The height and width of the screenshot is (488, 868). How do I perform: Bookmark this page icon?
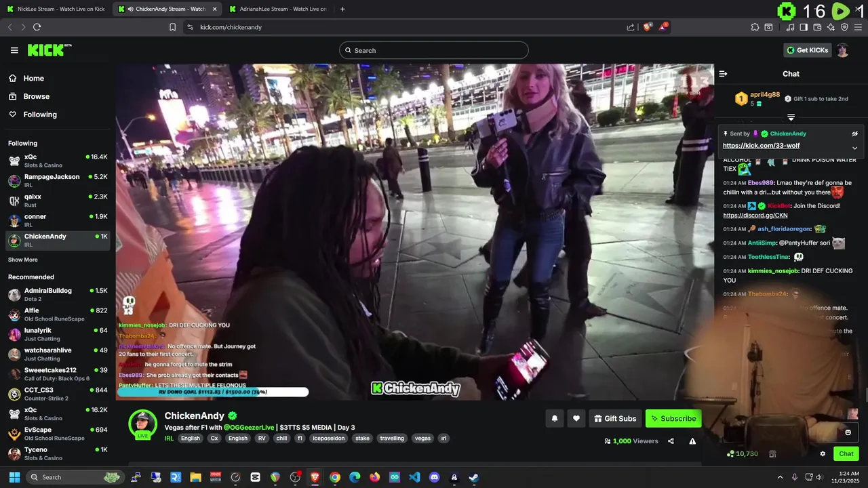pos(172,27)
